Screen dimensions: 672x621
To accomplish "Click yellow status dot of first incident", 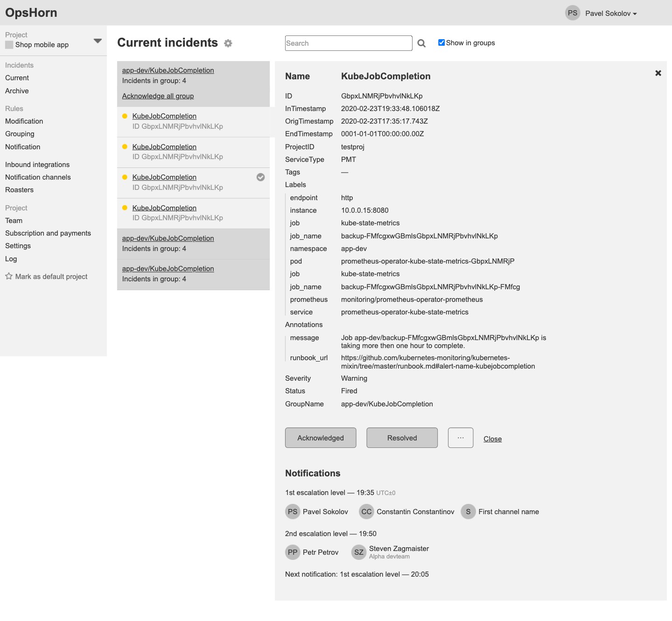I will coord(125,116).
